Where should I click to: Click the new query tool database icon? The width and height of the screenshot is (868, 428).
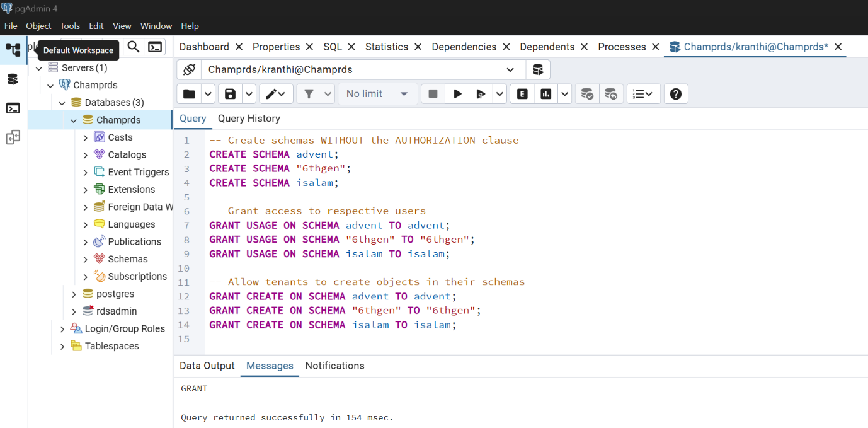538,69
